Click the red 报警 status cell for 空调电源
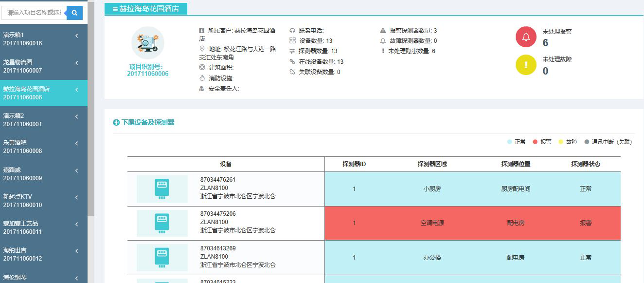 586,223
